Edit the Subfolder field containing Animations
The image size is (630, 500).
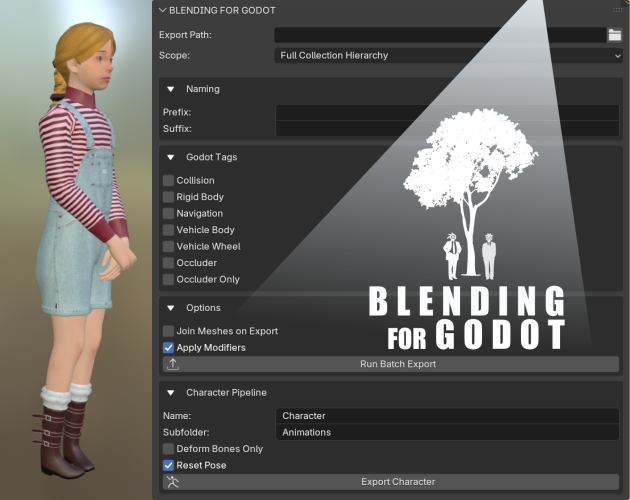pyautogui.click(x=447, y=432)
